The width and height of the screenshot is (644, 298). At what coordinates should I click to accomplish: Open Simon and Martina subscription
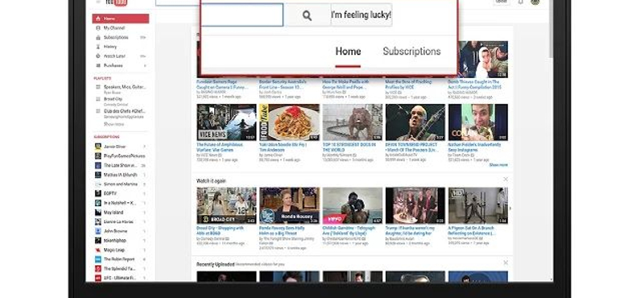click(x=121, y=184)
